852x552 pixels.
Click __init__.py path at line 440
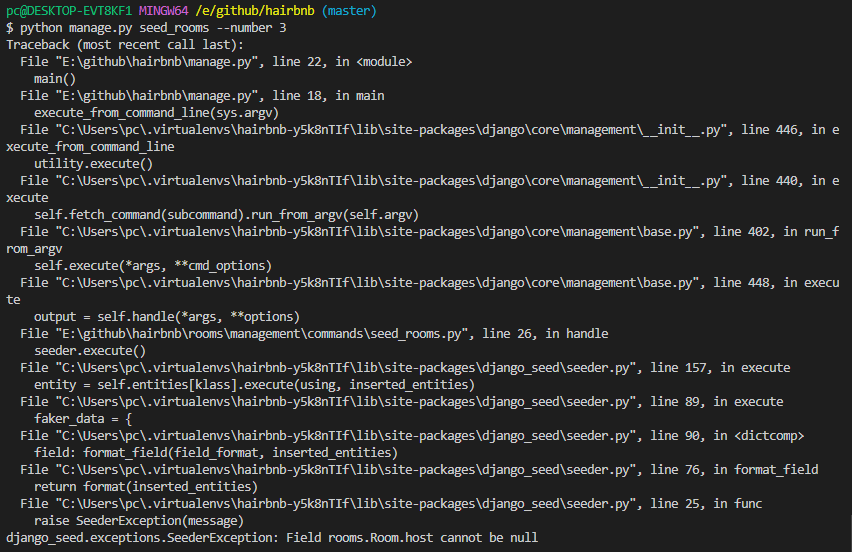391,181
